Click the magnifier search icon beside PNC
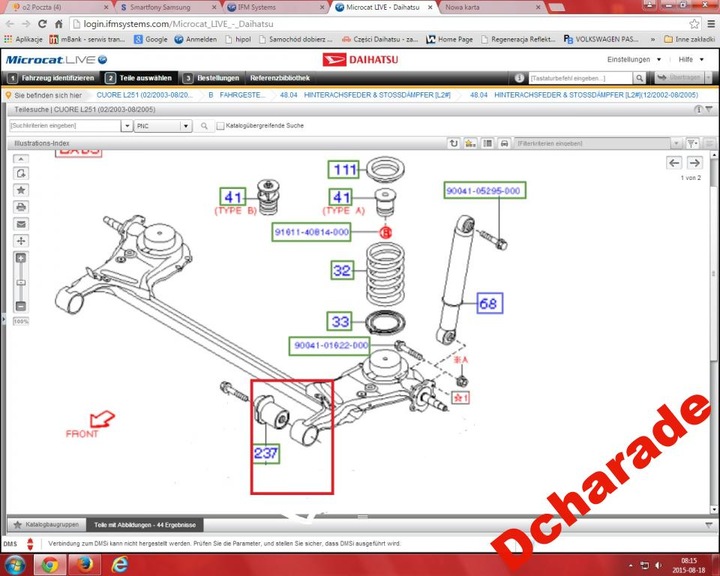720x576 pixels. click(x=203, y=126)
